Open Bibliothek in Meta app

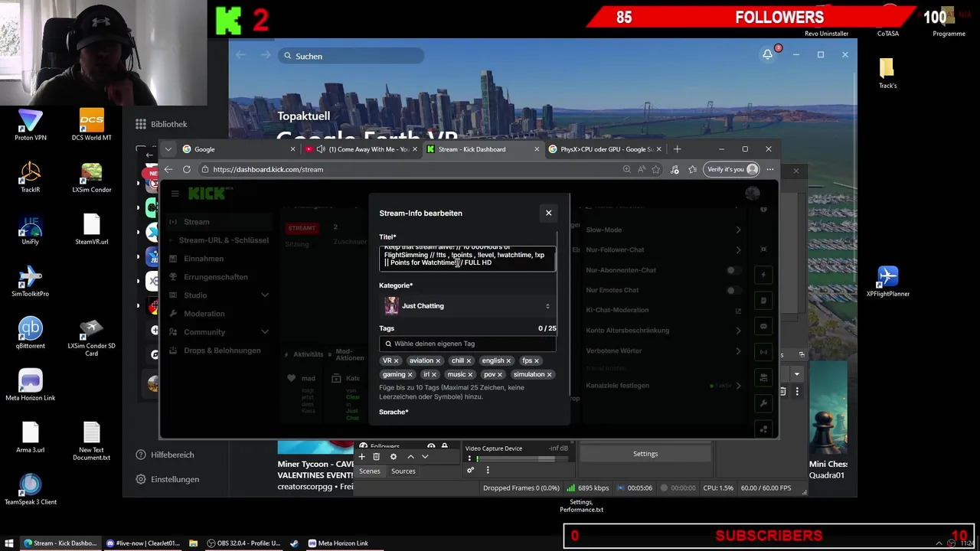coord(162,124)
